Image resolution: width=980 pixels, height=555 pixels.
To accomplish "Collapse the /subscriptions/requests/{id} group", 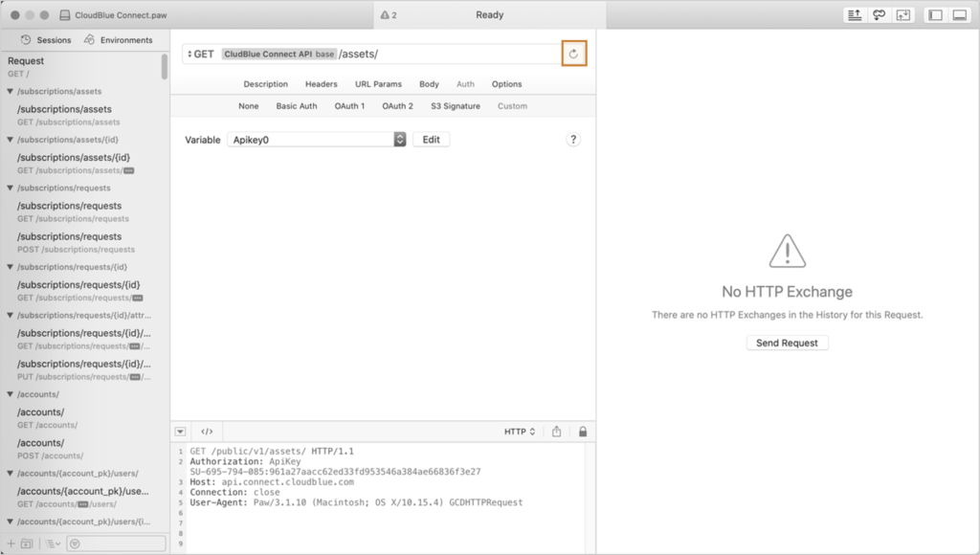I will pyautogui.click(x=10, y=267).
